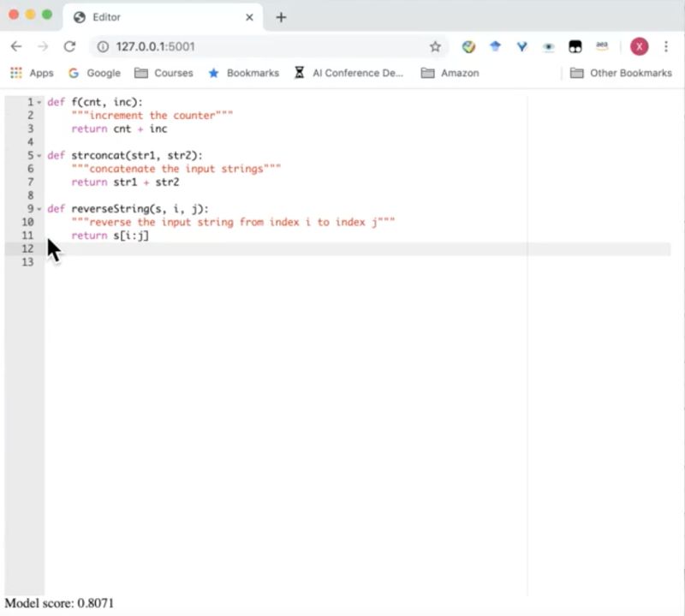Reload the page with the refresh icon
This screenshot has width=685, height=616.
tap(70, 46)
